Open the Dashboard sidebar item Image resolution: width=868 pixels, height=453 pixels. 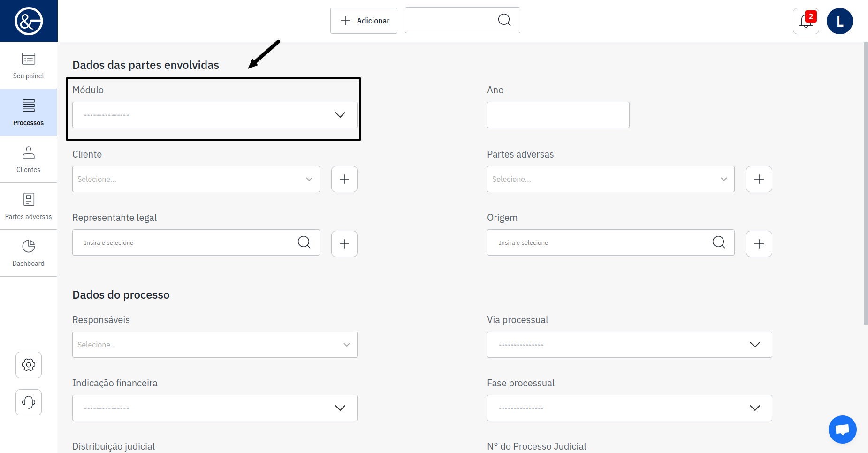(29, 253)
